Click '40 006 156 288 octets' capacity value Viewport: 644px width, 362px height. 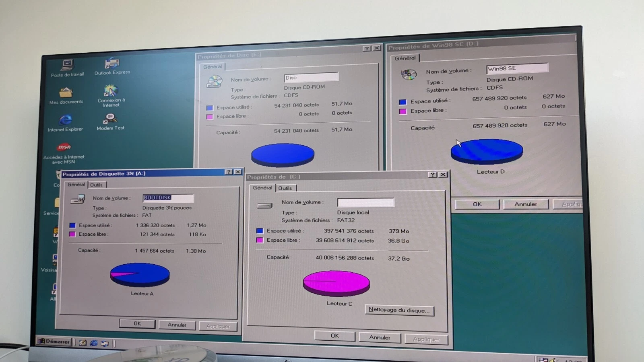pyautogui.click(x=345, y=258)
